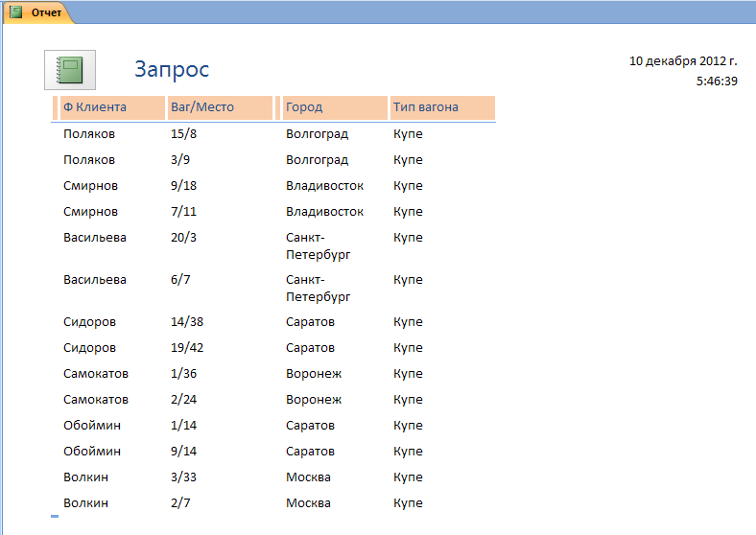
Task: Click the 14/38 seat value
Action: click(x=187, y=322)
